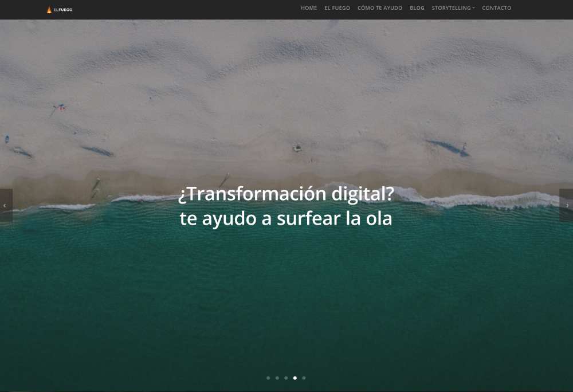Click the 'te ayudo a surfear la ola' text
This screenshot has width=573, height=392.
286,218
